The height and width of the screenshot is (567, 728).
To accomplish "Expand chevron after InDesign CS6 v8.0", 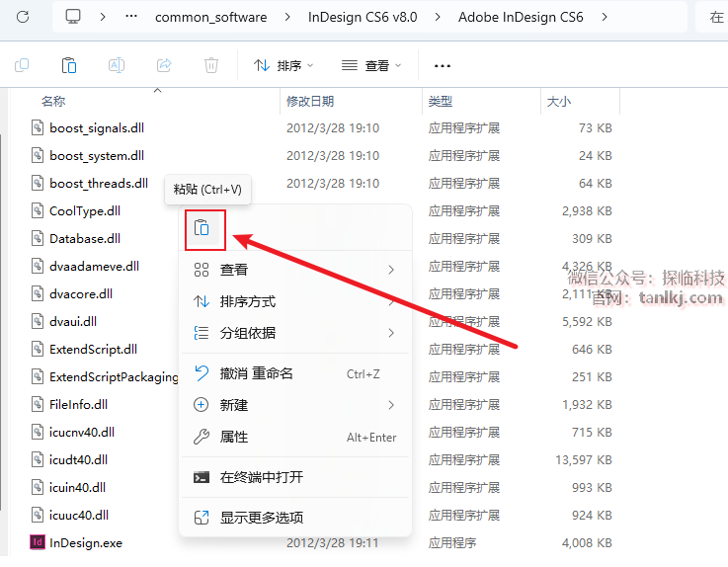I will click(x=438, y=17).
